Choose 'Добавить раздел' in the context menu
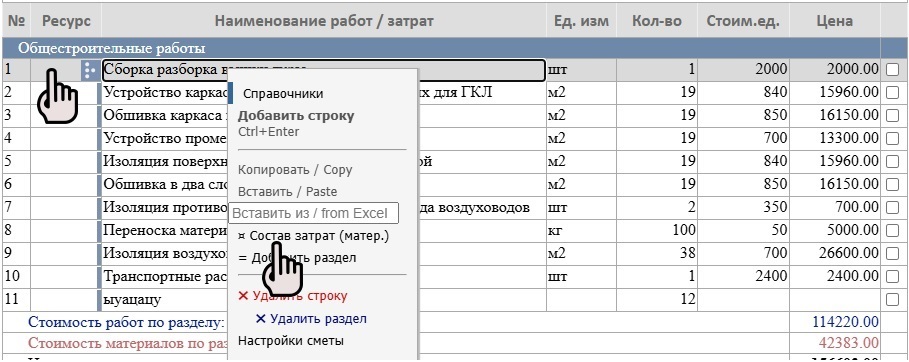 point(297,258)
